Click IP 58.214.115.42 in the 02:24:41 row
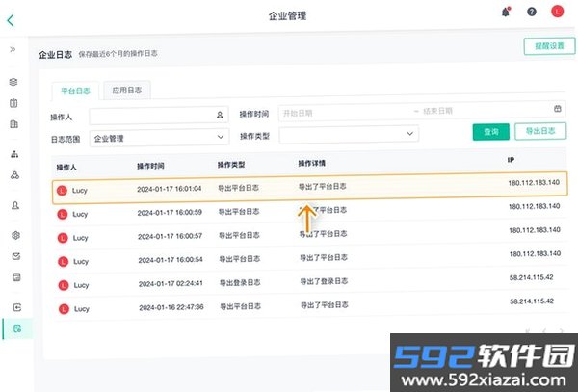Screen dimensions: 578x392 coord(531,277)
